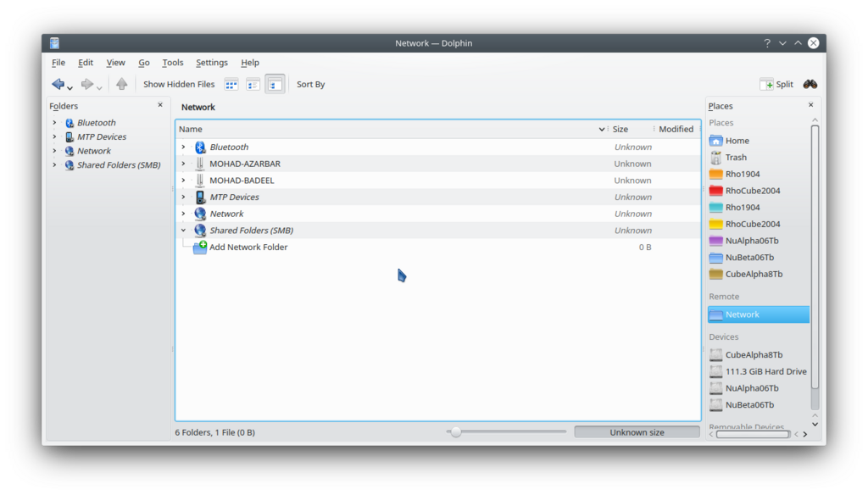
Task: Expand Shared Folders (SMB) in Folders tree
Action: pos(54,165)
